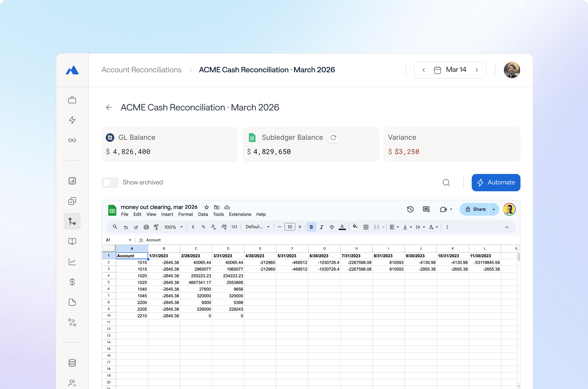This screenshot has width=588, height=389.
Task: Open the zoom 100% dropdown
Action: pyautogui.click(x=174, y=227)
